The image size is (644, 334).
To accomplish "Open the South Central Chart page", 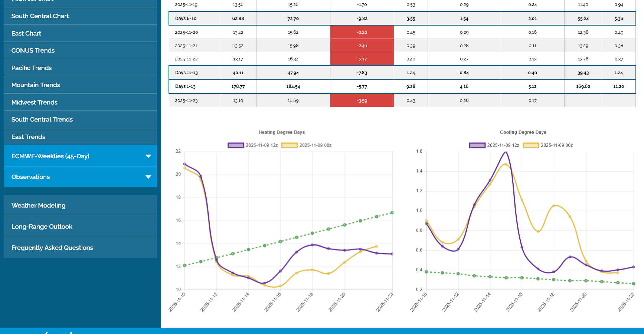I will tap(40, 16).
